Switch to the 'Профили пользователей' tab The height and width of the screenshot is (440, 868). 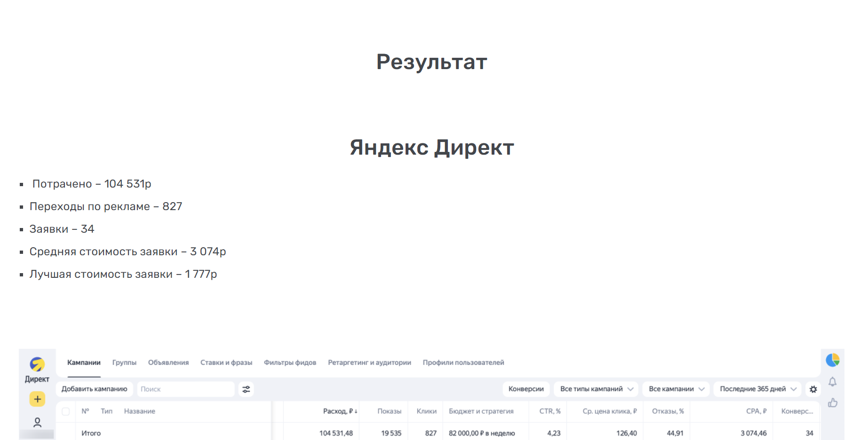463,362
